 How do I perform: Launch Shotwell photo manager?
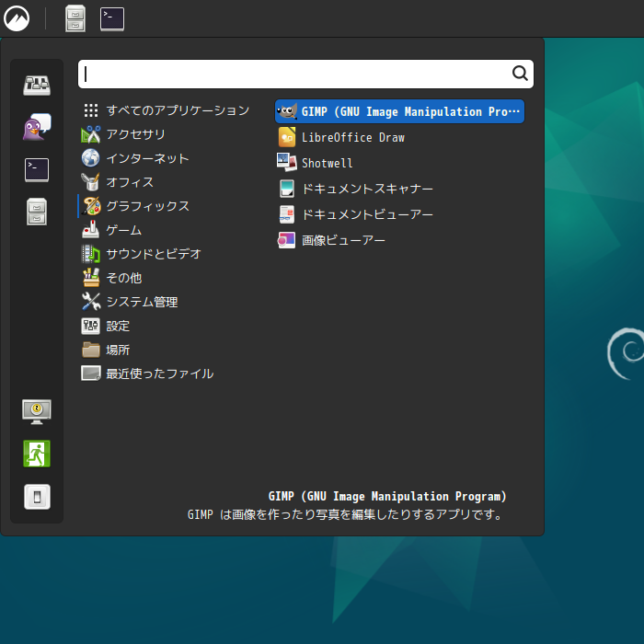point(327,163)
